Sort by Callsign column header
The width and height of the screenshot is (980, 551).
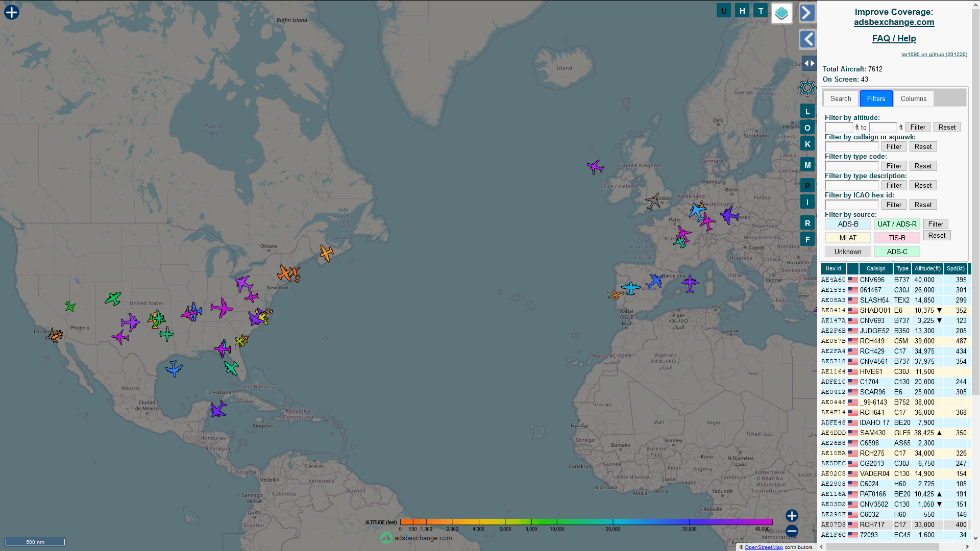(x=876, y=268)
